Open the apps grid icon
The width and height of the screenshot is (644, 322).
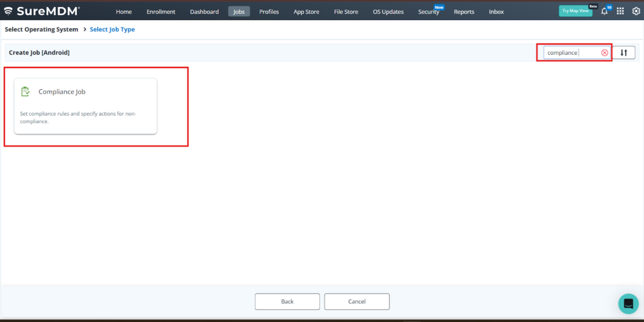[620, 11]
